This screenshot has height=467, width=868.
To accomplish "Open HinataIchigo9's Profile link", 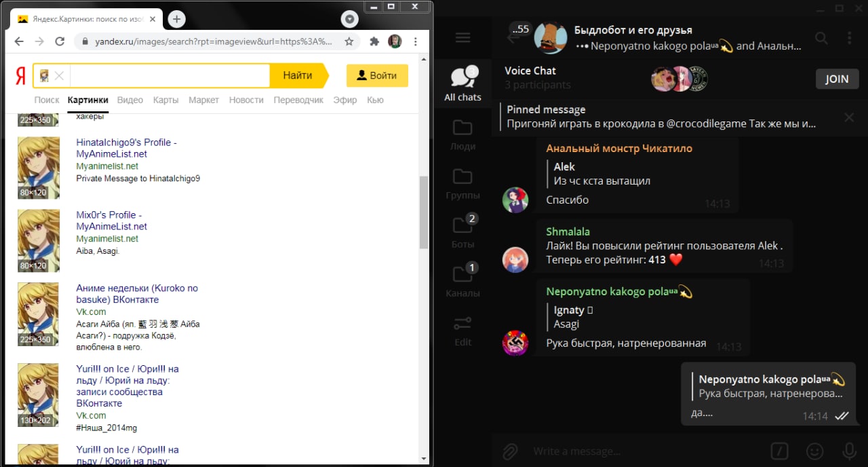I will pos(126,148).
